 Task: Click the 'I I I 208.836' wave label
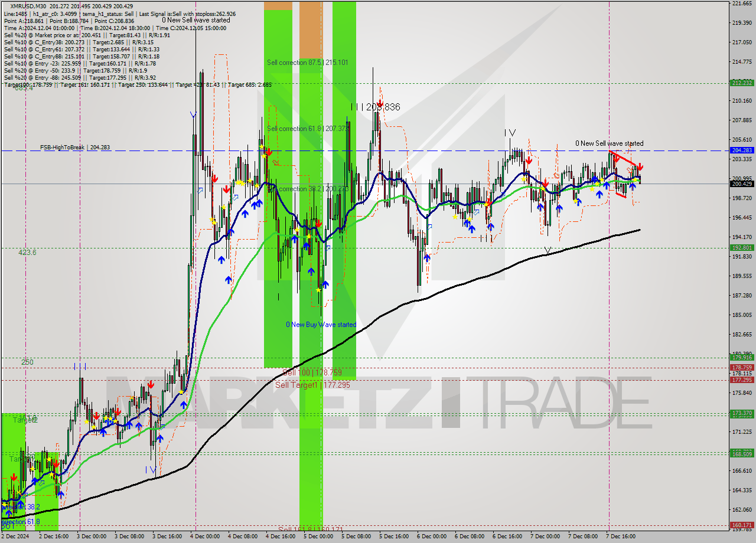click(375, 107)
